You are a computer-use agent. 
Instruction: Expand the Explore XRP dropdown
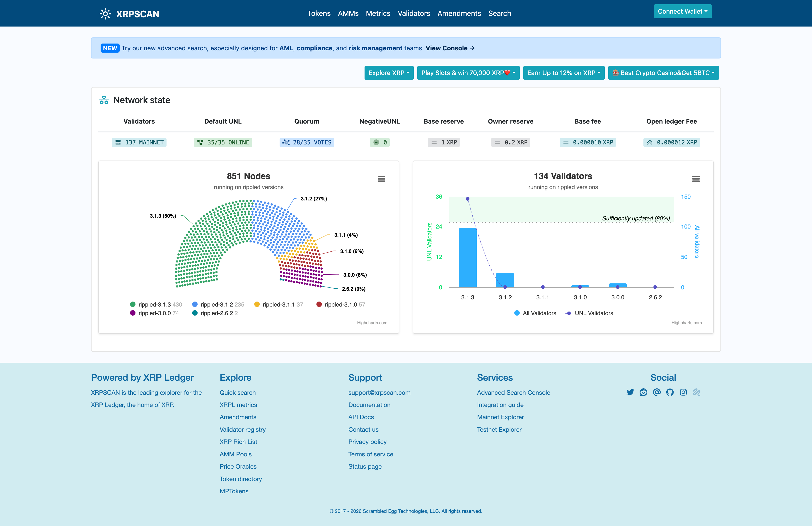tap(389, 73)
